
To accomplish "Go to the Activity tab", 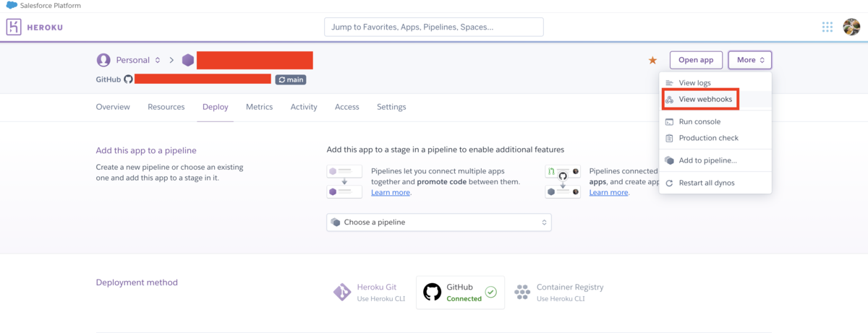I will [304, 107].
